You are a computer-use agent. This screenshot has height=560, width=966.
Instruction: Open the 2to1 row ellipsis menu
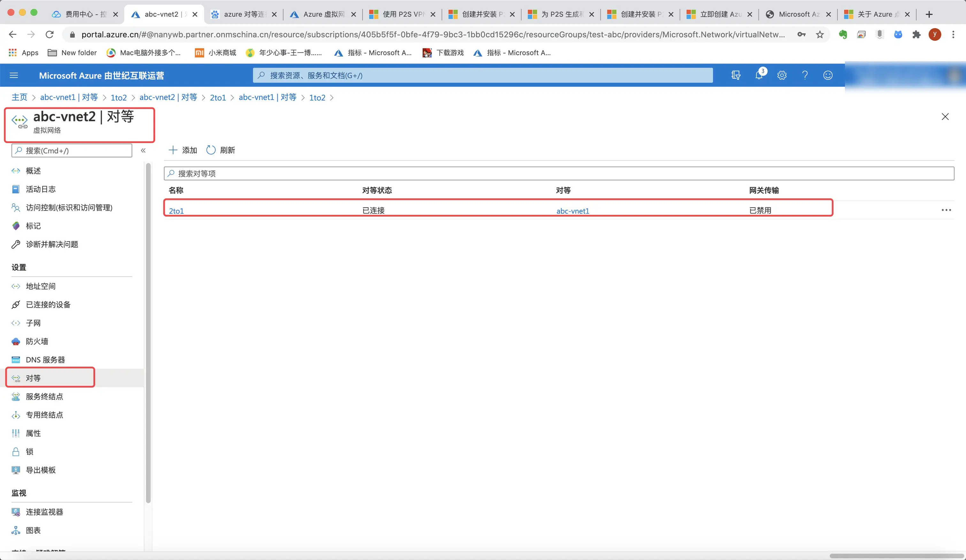(946, 210)
